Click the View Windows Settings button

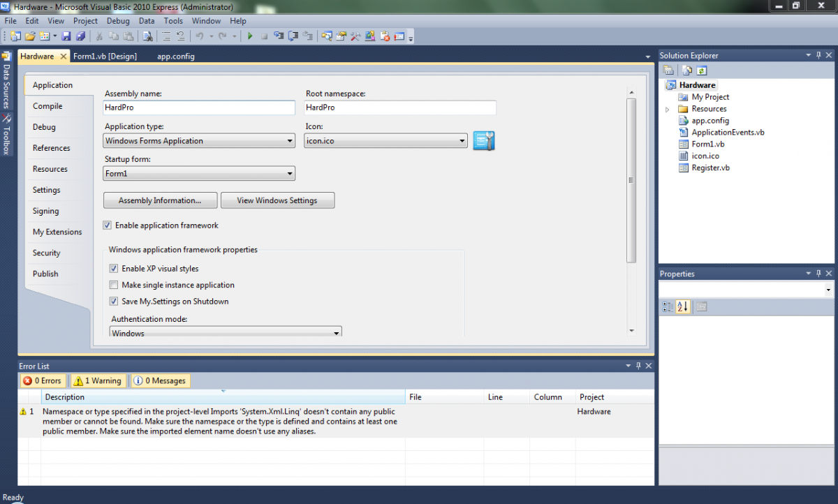277,200
